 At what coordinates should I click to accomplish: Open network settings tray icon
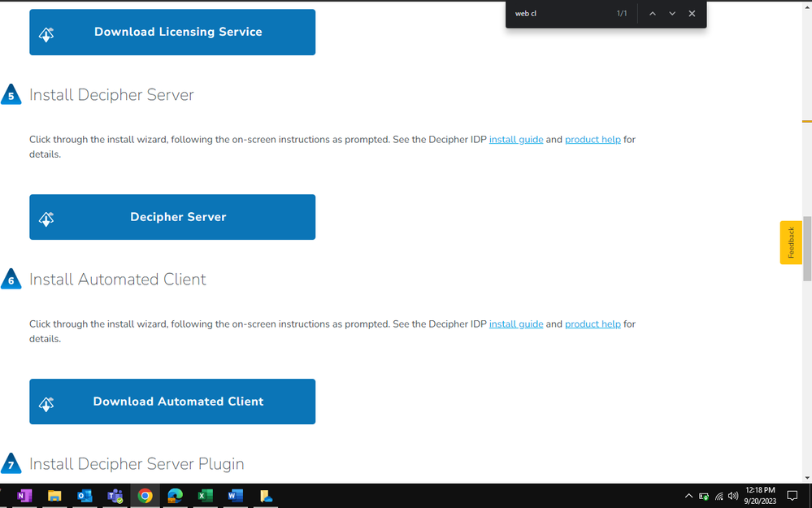click(719, 496)
